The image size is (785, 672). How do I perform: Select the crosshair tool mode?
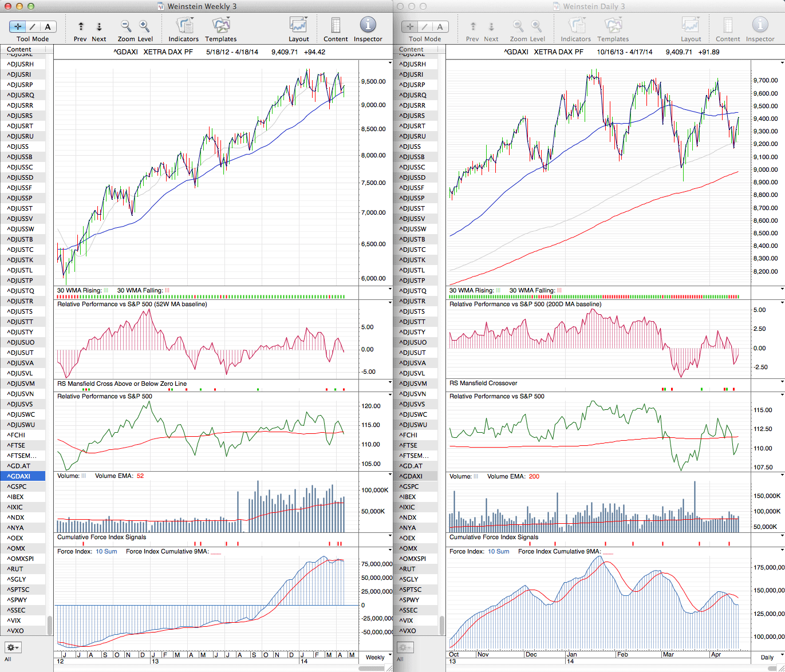18,27
